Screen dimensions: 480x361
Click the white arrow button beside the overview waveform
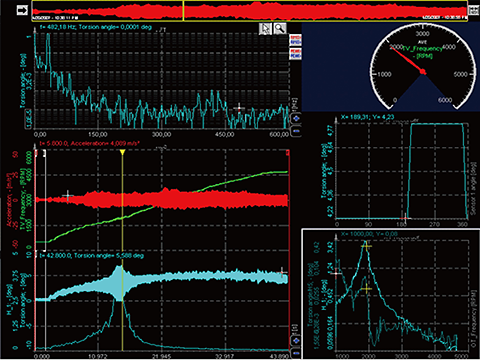[22, 10]
